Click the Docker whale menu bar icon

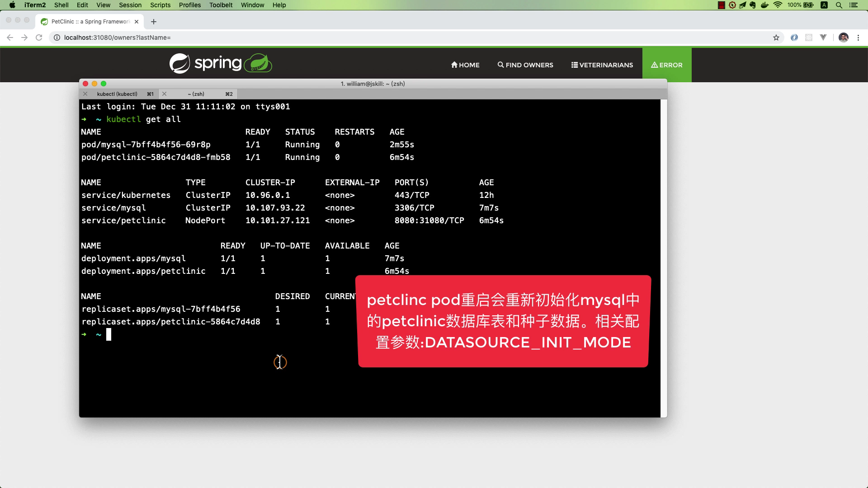(765, 5)
